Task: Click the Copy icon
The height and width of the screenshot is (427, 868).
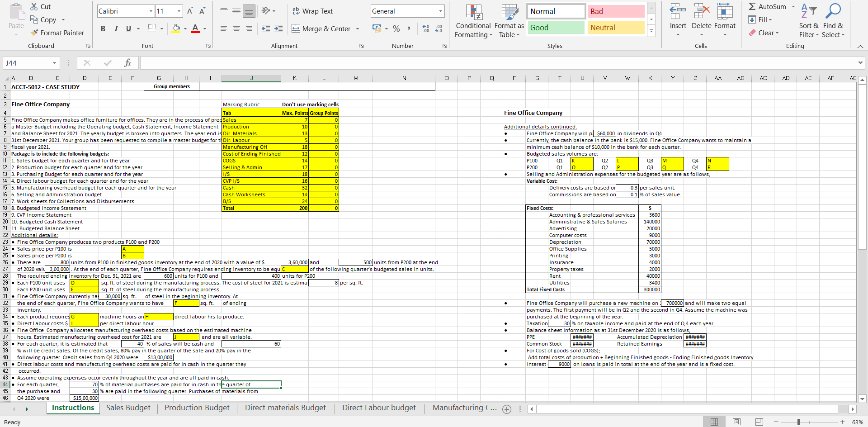Action: (x=34, y=19)
